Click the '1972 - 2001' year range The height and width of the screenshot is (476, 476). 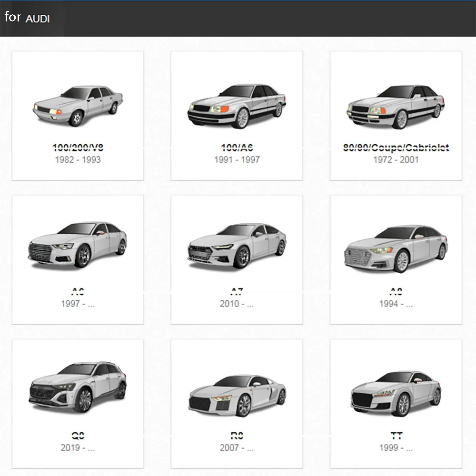point(396,159)
